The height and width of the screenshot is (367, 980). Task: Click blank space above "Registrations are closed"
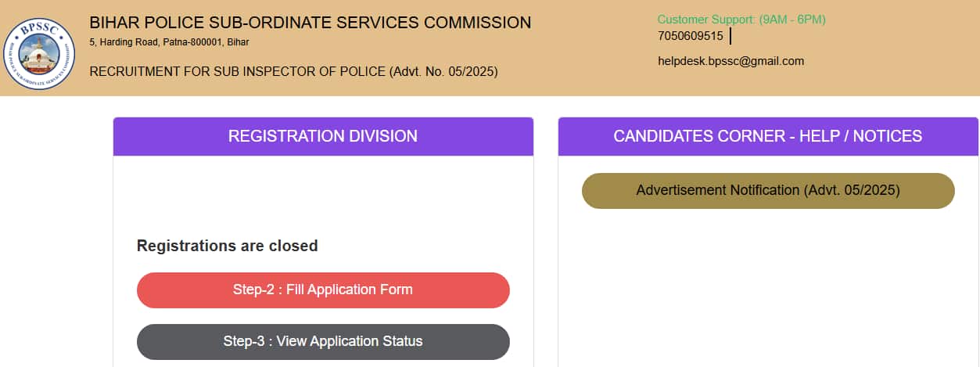coord(323,196)
